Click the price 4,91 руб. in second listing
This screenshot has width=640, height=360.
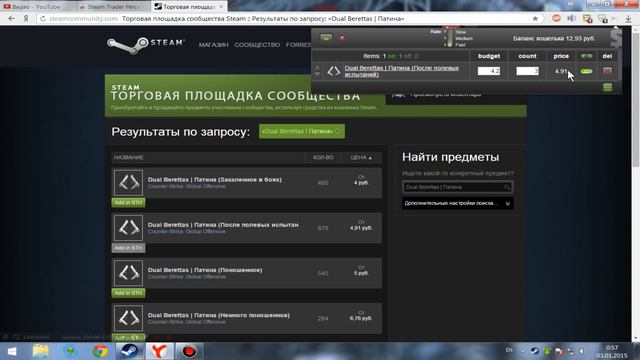tap(361, 228)
